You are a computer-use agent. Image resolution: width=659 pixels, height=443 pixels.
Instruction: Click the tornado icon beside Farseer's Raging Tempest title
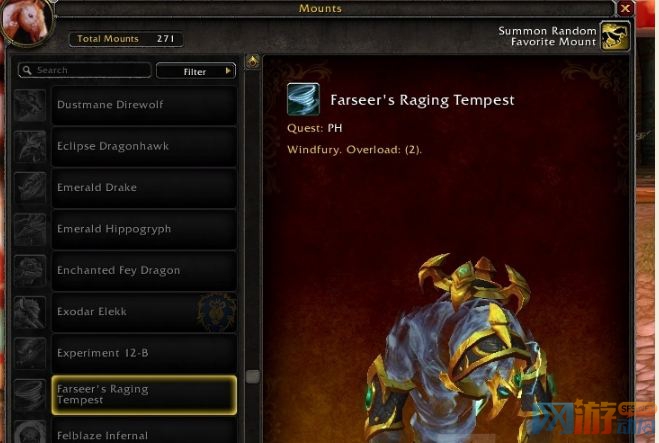(x=303, y=99)
